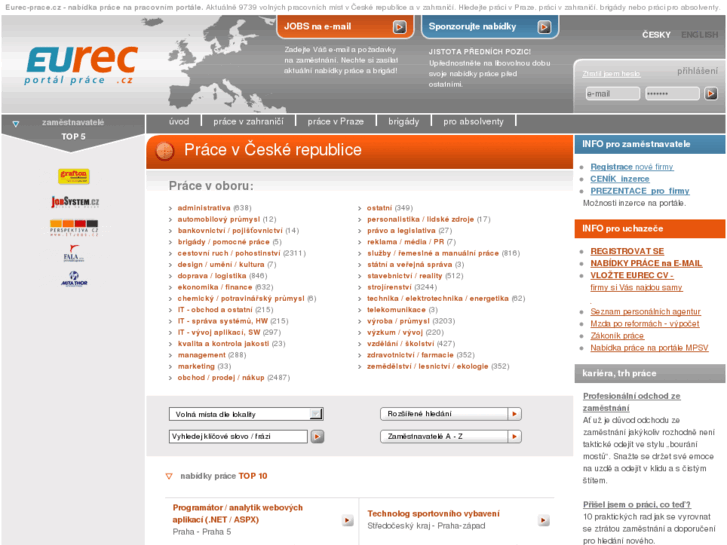Click arrow icon on JOBS na e-mail

pos(399,27)
